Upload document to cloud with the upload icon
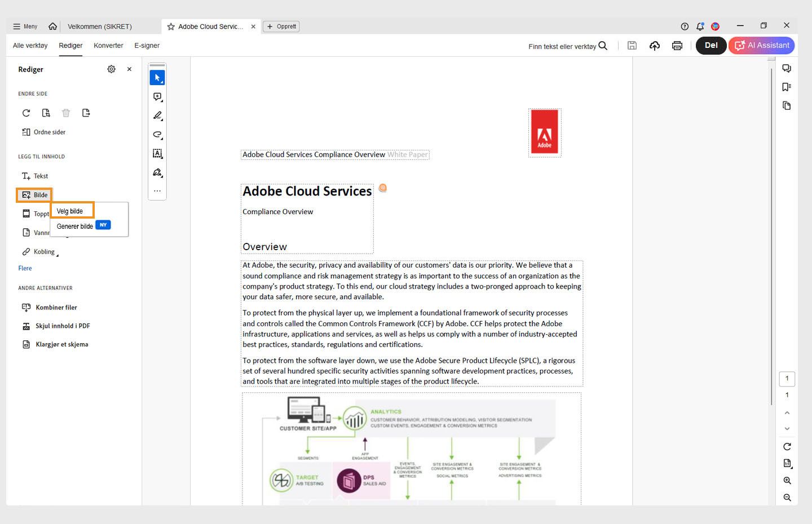 coord(654,46)
